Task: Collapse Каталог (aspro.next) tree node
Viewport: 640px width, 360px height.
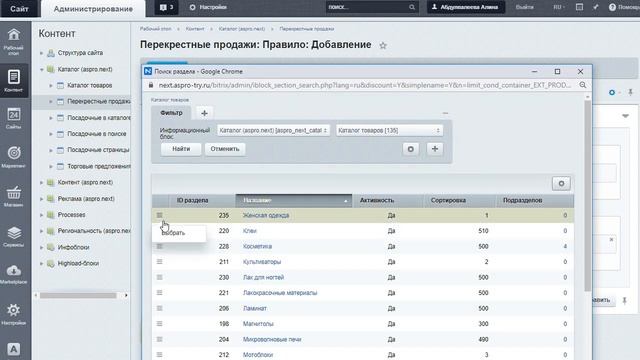Action: coord(41,69)
